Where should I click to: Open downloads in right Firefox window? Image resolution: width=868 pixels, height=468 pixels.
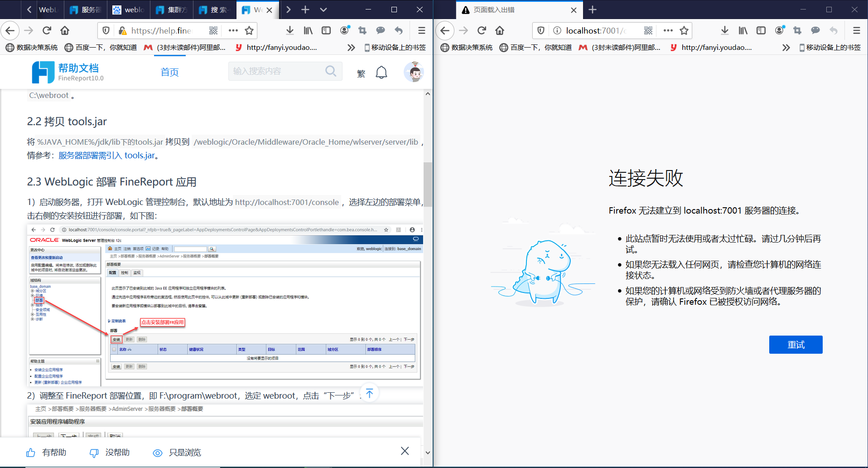[x=725, y=30]
